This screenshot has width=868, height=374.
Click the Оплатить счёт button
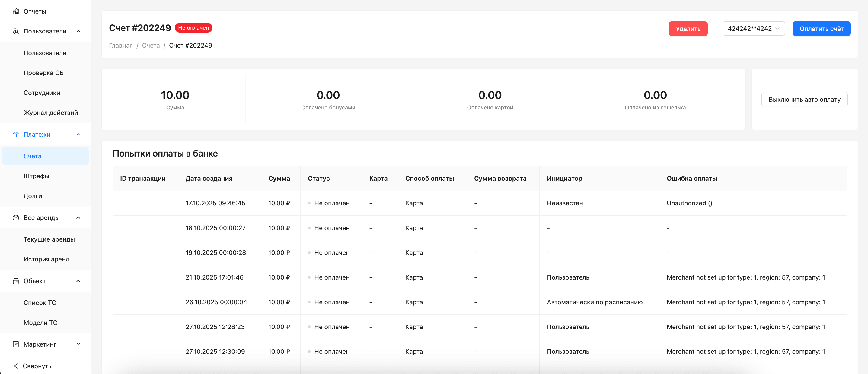tap(821, 29)
